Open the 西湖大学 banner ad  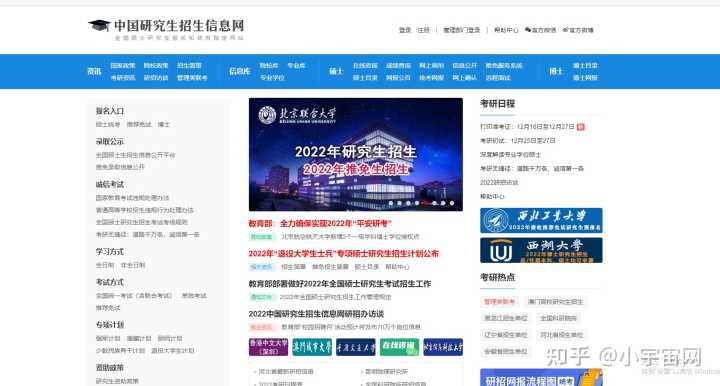click(541, 250)
